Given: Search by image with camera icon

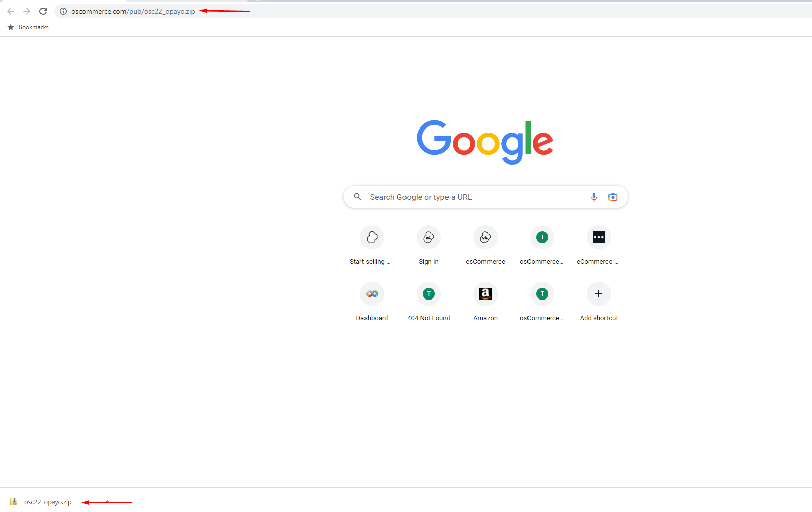Looking at the screenshot, I should (613, 197).
